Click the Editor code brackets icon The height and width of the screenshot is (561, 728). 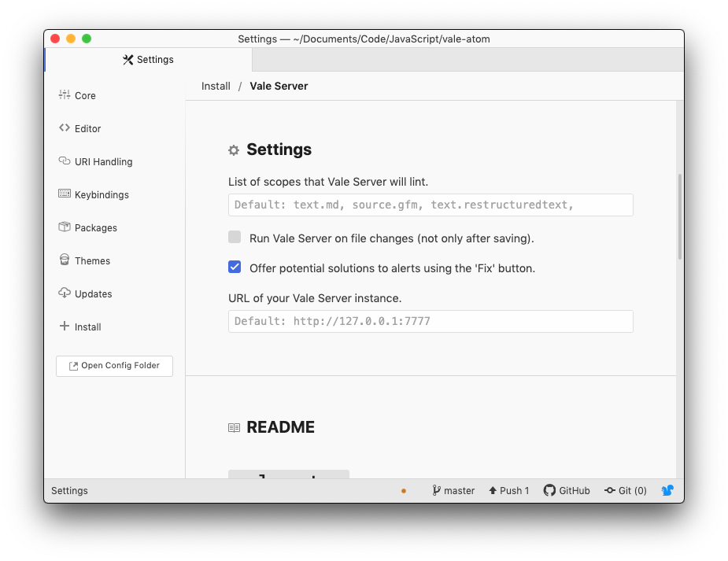tap(64, 127)
